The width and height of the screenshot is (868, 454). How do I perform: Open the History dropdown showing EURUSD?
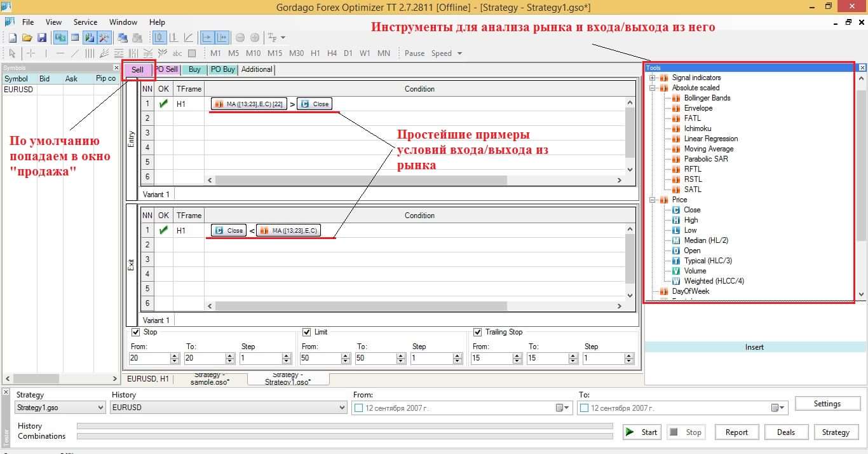[x=229, y=408]
